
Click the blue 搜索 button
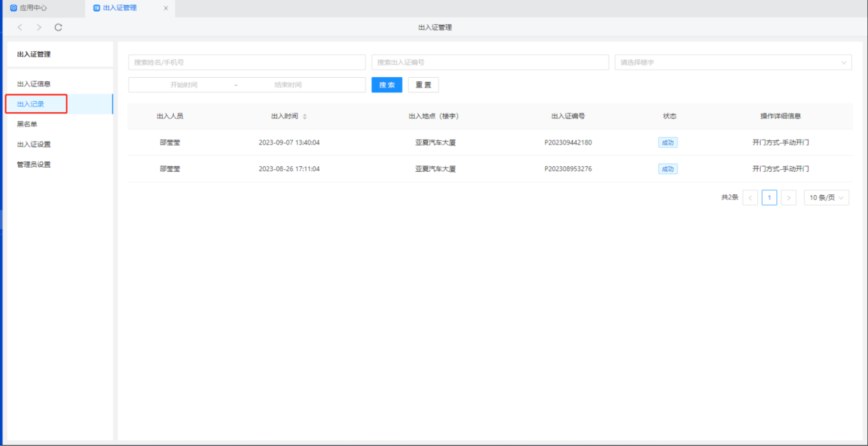[387, 85]
